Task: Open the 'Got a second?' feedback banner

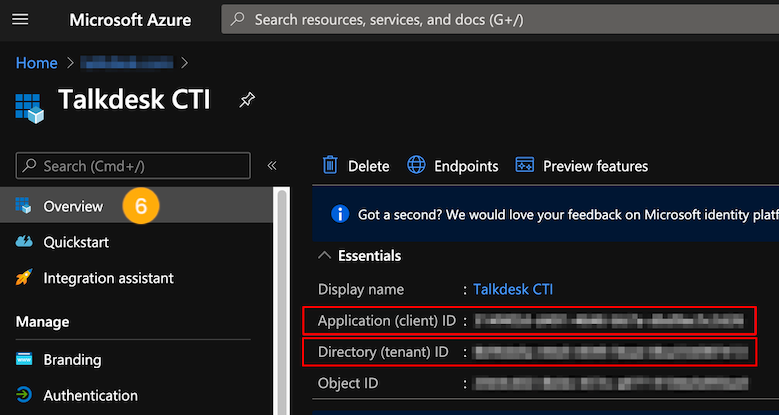Action: click(x=545, y=214)
